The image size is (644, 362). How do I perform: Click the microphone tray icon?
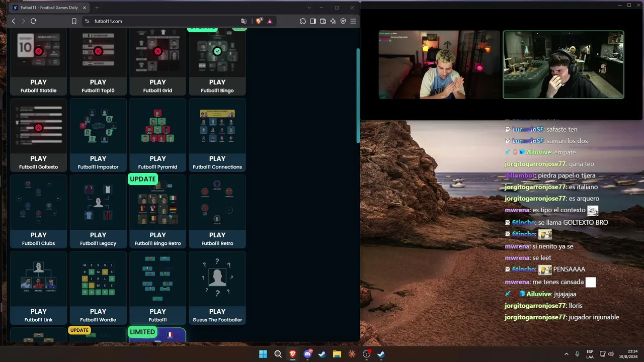tap(577, 354)
